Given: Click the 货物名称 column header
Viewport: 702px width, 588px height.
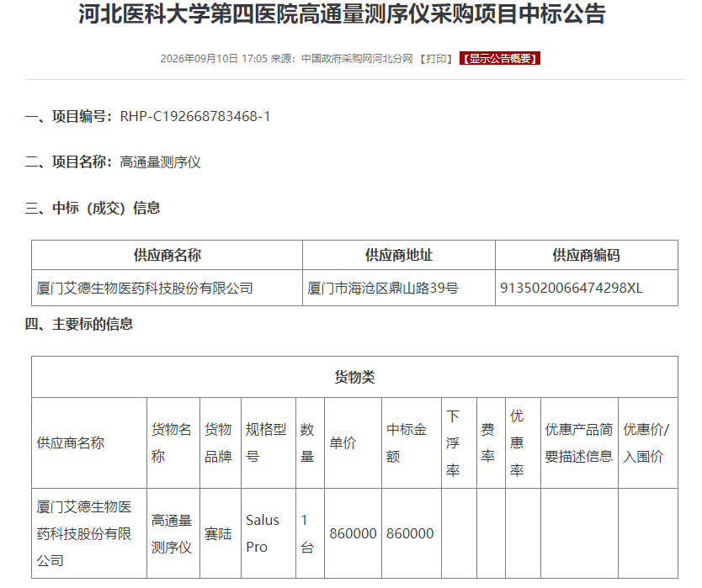Looking at the screenshot, I should pyautogui.click(x=172, y=443).
